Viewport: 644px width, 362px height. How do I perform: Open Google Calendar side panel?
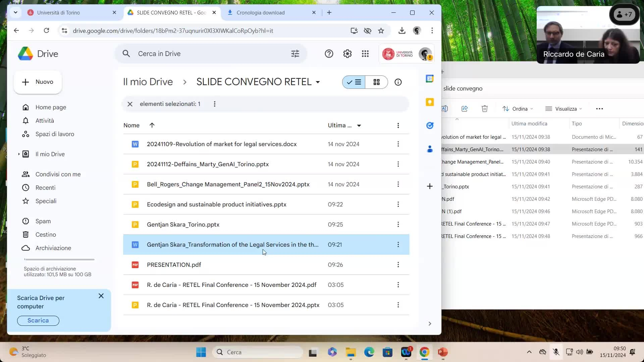[x=430, y=79]
